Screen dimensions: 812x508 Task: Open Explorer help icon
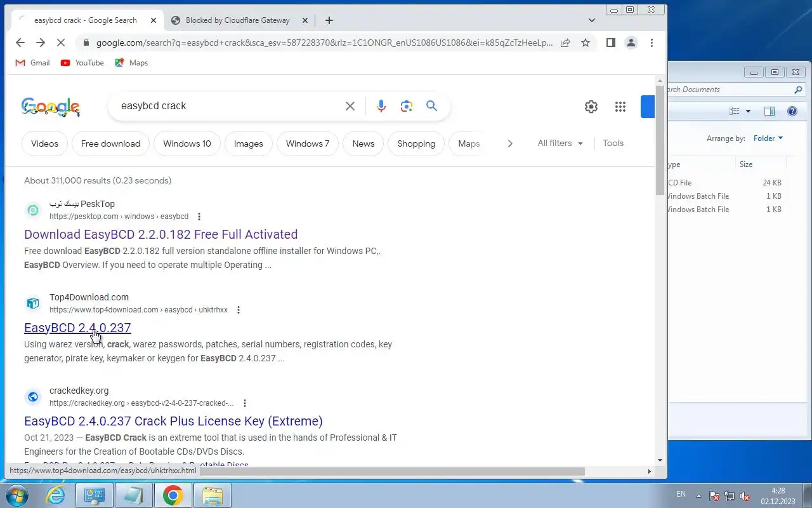pyautogui.click(x=792, y=111)
